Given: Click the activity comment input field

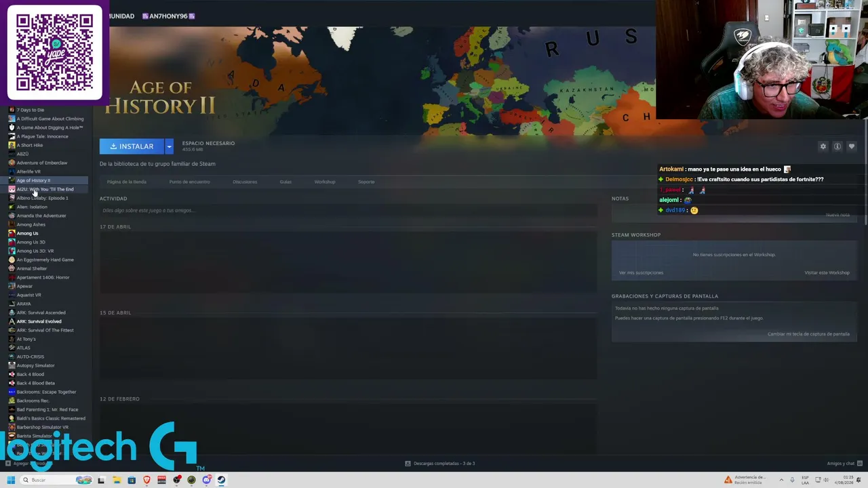Looking at the screenshot, I should [x=349, y=211].
